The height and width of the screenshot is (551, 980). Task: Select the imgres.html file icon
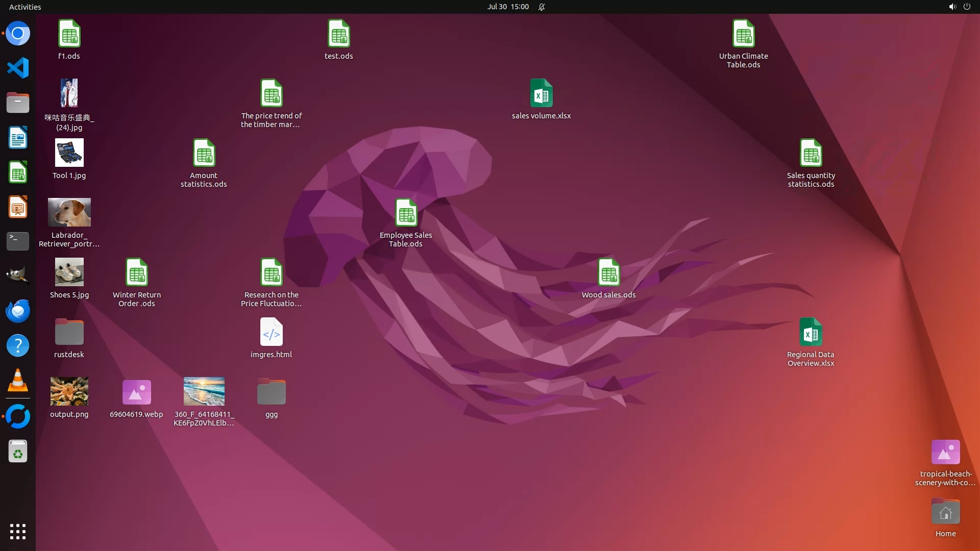[x=271, y=333]
